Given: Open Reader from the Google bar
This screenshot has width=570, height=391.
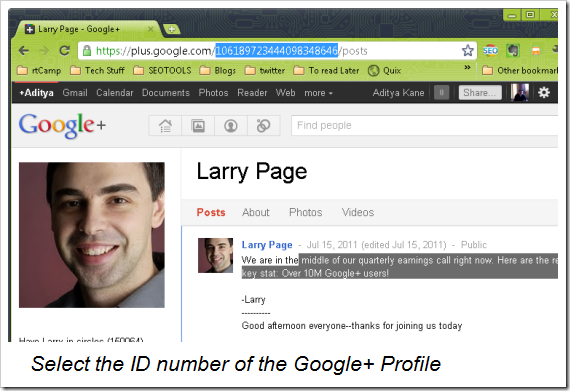Looking at the screenshot, I should pyautogui.click(x=252, y=93).
